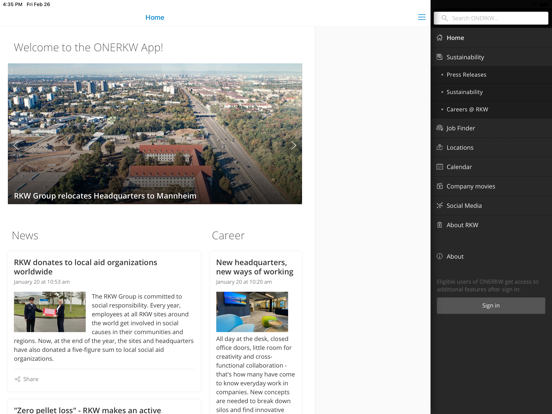Open the Sustainability submenu bullet item

491,92
